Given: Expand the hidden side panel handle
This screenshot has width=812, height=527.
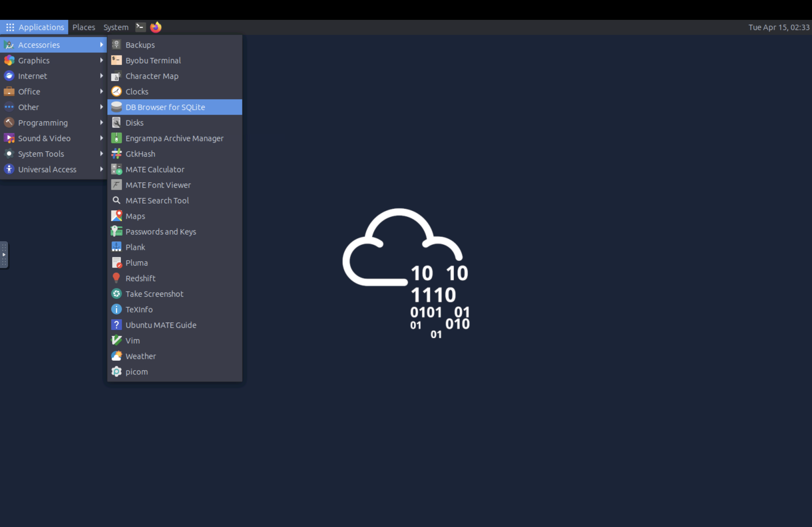Looking at the screenshot, I should (x=4, y=255).
